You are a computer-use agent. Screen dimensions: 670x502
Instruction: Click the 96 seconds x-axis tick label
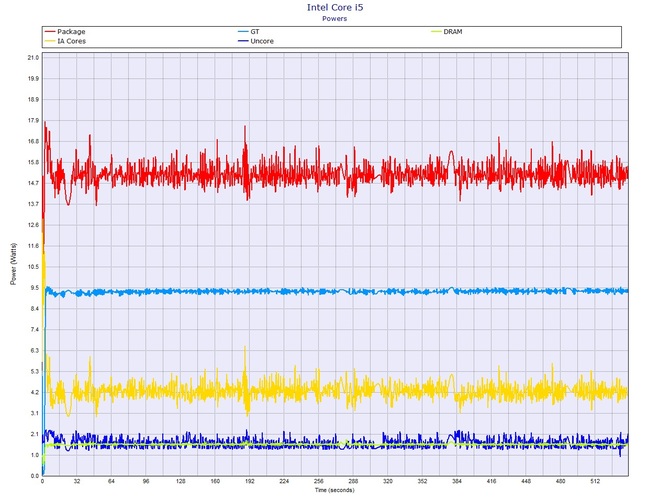146,481
